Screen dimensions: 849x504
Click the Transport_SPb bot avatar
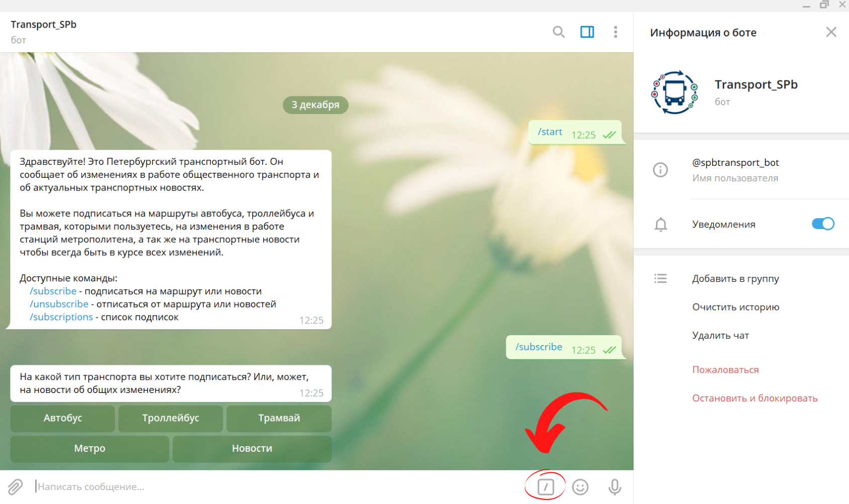[675, 92]
